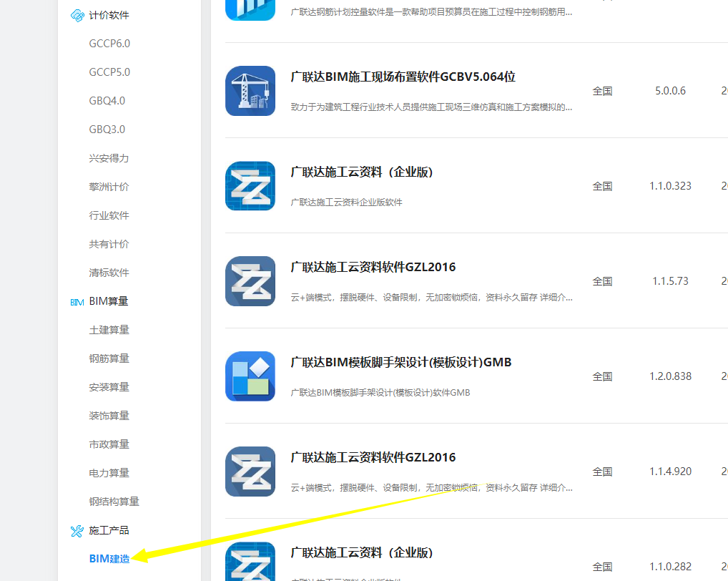Select GCCP5.0 in the sidebar

pos(109,72)
